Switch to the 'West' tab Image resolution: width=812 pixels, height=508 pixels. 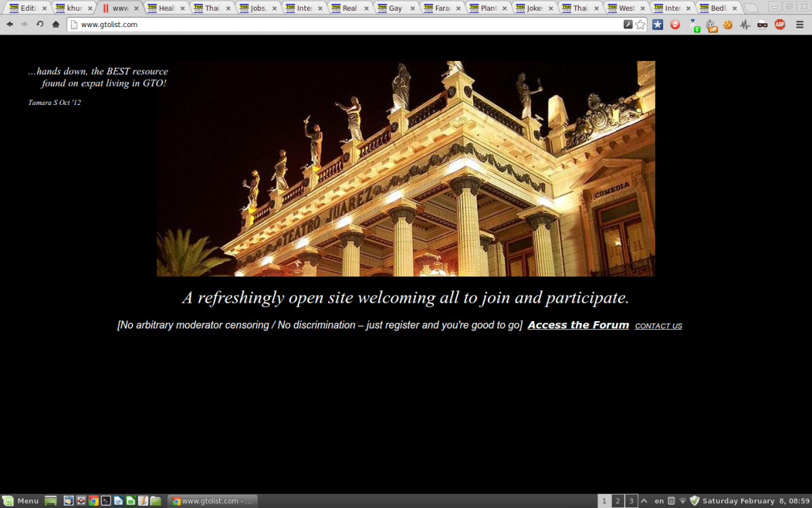[627, 8]
